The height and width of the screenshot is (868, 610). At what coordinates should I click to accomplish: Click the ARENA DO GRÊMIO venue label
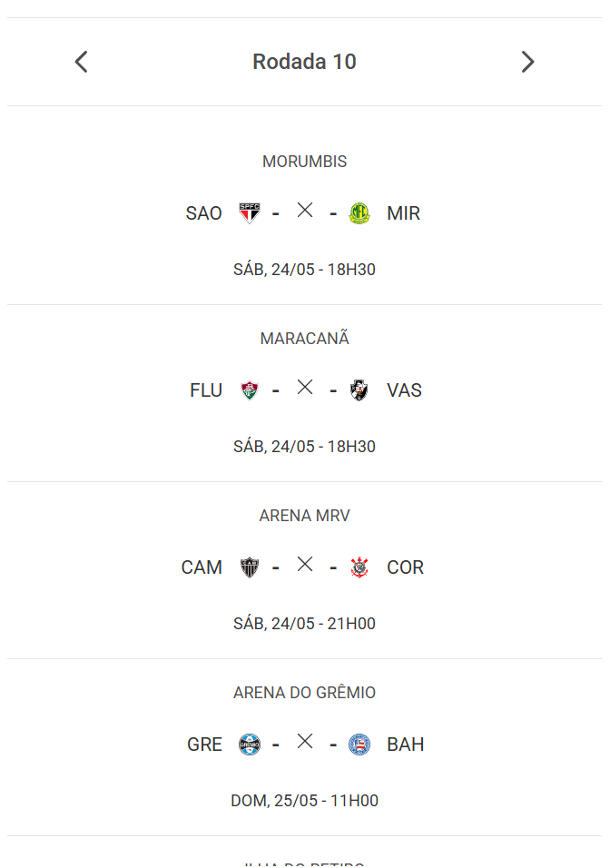[x=304, y=693]
